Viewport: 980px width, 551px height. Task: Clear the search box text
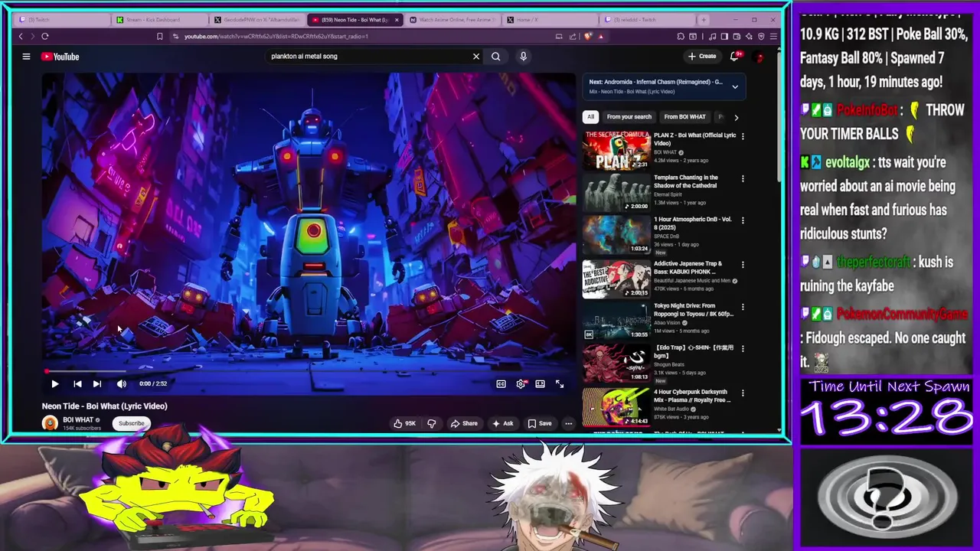click(x=475, y=56)
